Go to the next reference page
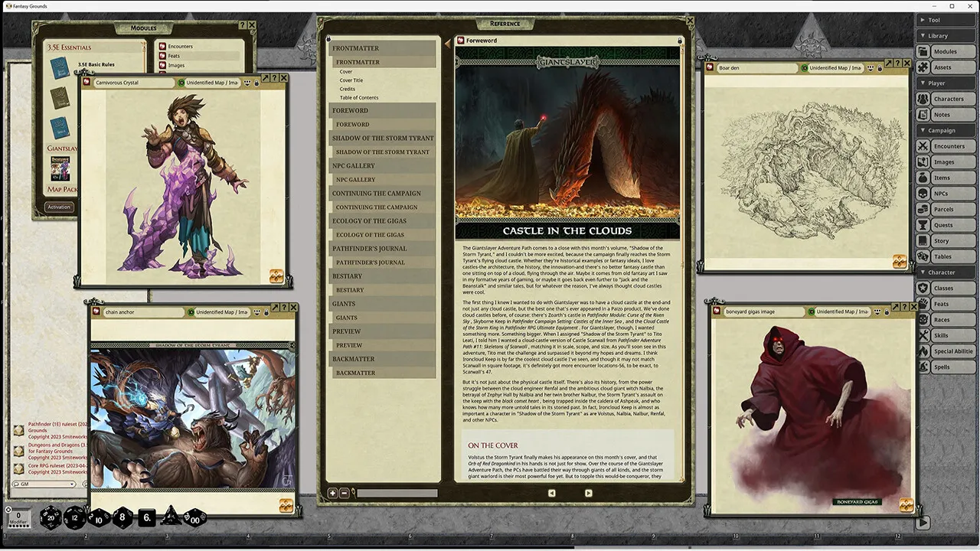Screen dimensions: 980x551 [588, 494]
